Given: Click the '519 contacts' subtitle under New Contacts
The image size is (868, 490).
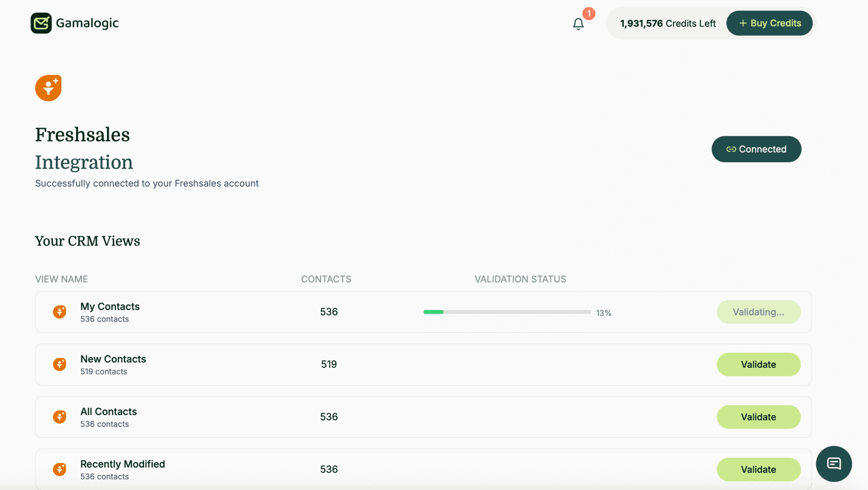Looking at the screenshot, I should pos(104,371).
